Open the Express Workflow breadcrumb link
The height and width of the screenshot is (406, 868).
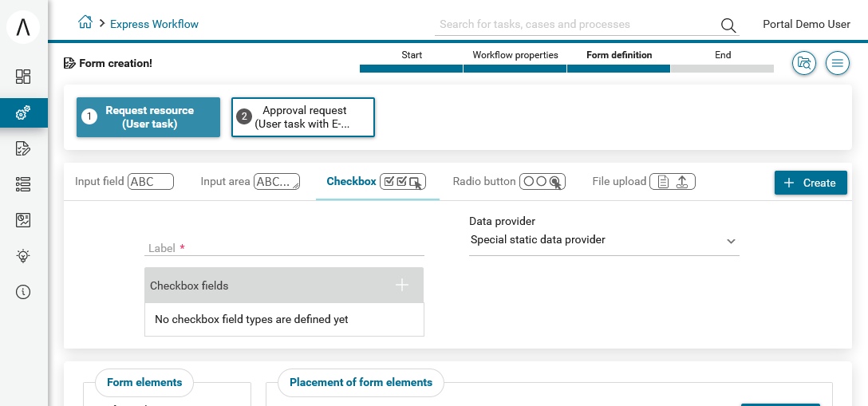click(154, 24)
